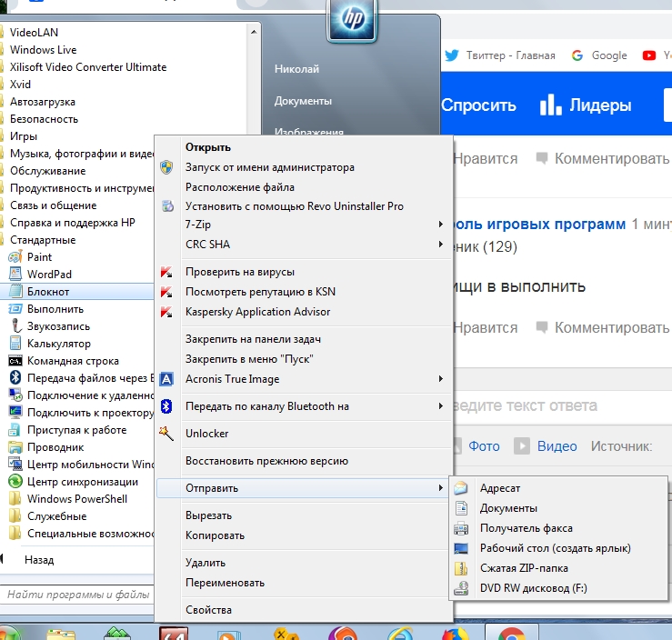The height and width of the screenshot is (640, 672).
Task: Click the Paint palette icon
Action: coord(15,257)
